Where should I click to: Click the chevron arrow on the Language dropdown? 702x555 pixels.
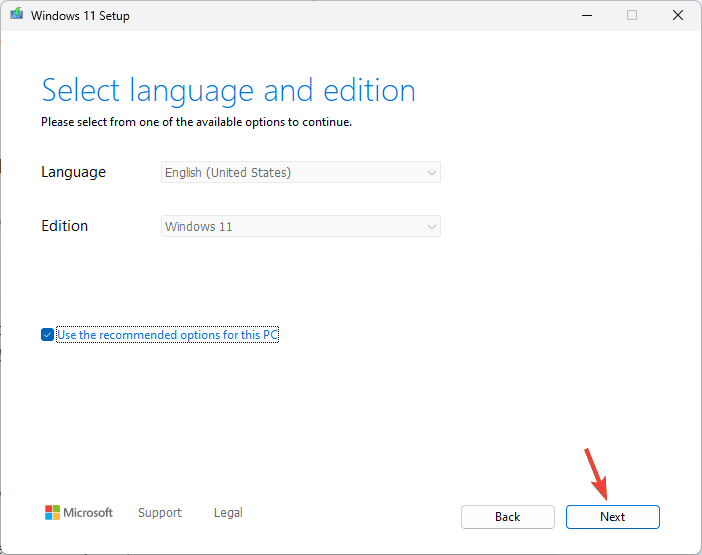[432, 173]
